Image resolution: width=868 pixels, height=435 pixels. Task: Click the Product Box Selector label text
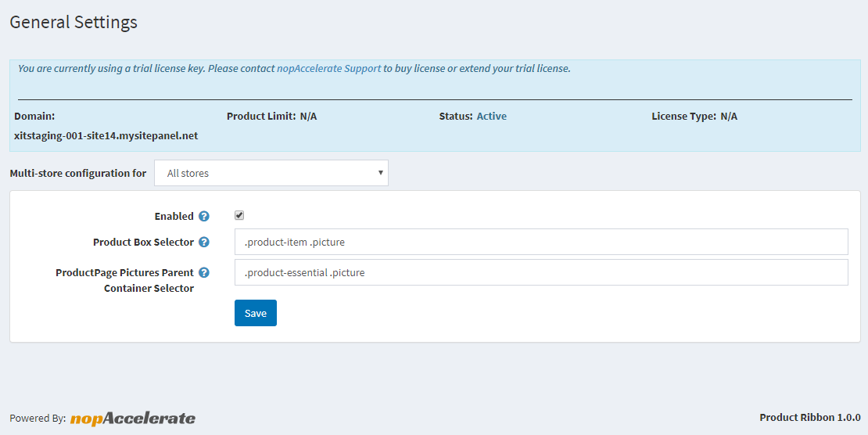click(143, 243)
